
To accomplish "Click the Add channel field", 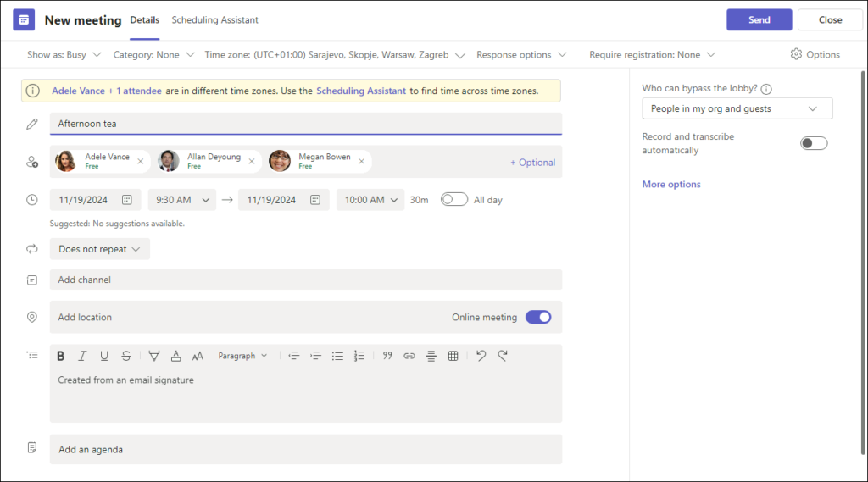I will [305, 280].
